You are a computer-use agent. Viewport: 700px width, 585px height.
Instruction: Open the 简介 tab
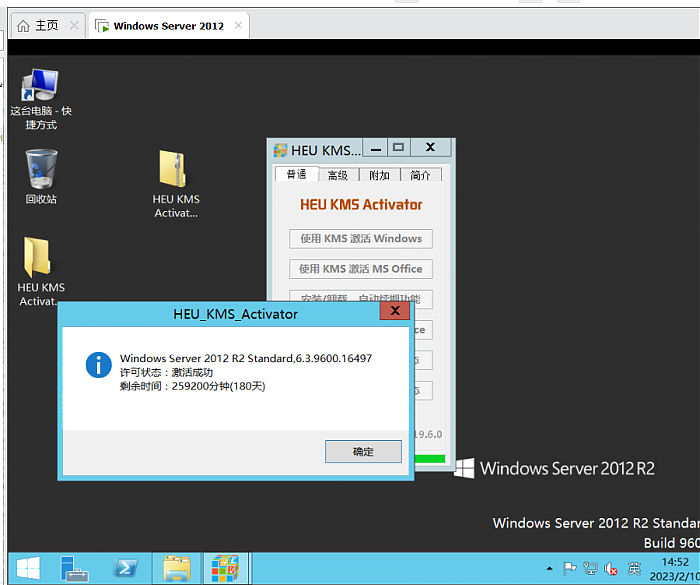tap(420, 175)
